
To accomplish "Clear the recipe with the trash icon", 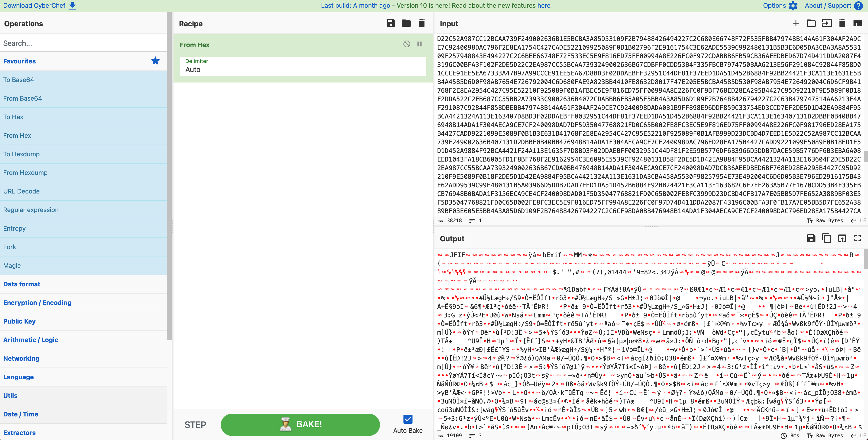I will point(422,23).
